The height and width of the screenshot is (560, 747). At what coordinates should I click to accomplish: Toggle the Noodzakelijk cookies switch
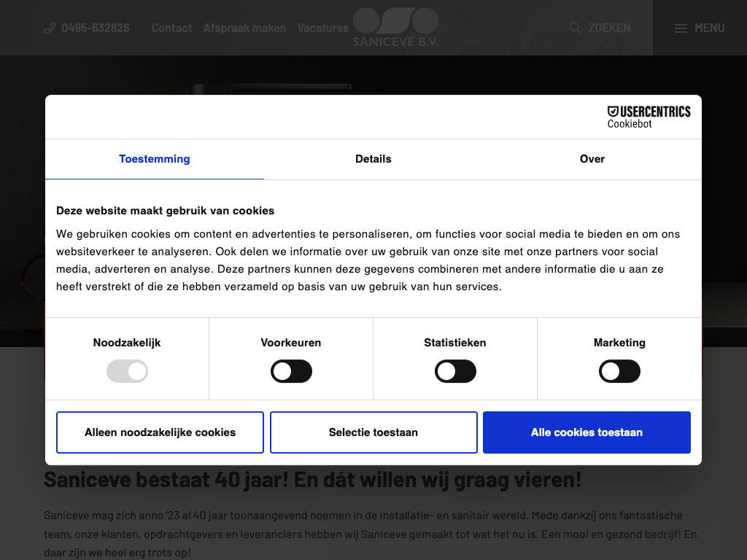127,372
